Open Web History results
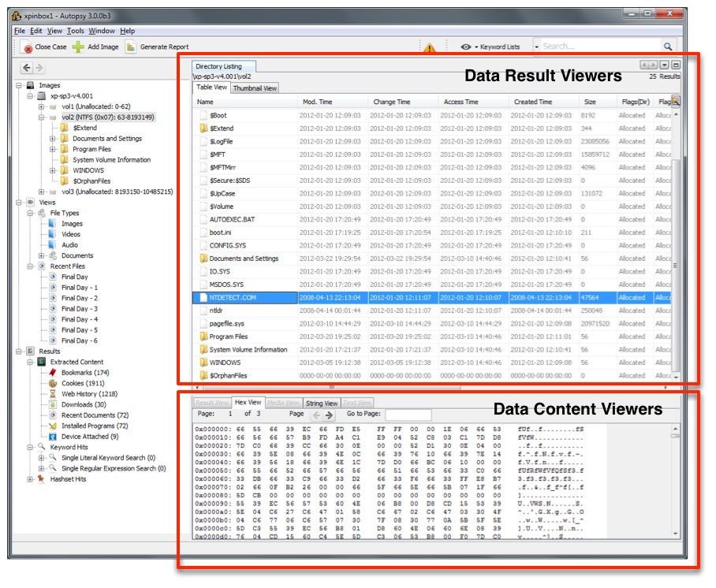This screenshot has height=588, width=716. [88, 394]
